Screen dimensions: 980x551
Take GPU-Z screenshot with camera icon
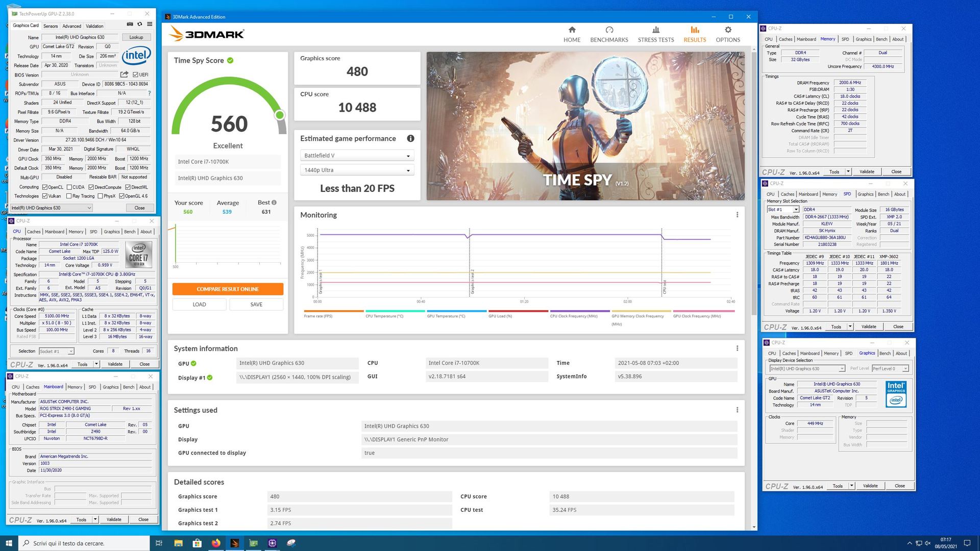(x=130, y=24)
